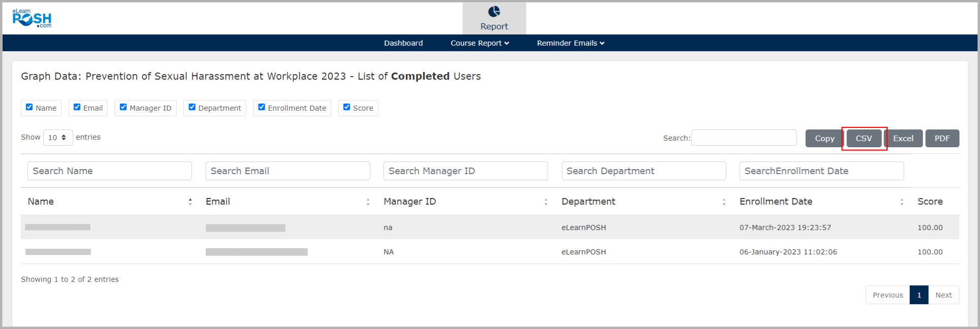Export the table as CSV
This screenshot has height=329, width=980.
point(864,139)
